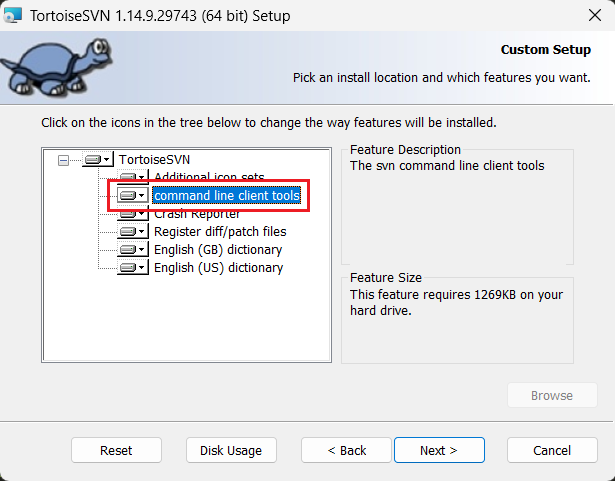Cancel the TortoiseSVN setup
This screenshot has height=481, width=615.
(x=552, y=451)
